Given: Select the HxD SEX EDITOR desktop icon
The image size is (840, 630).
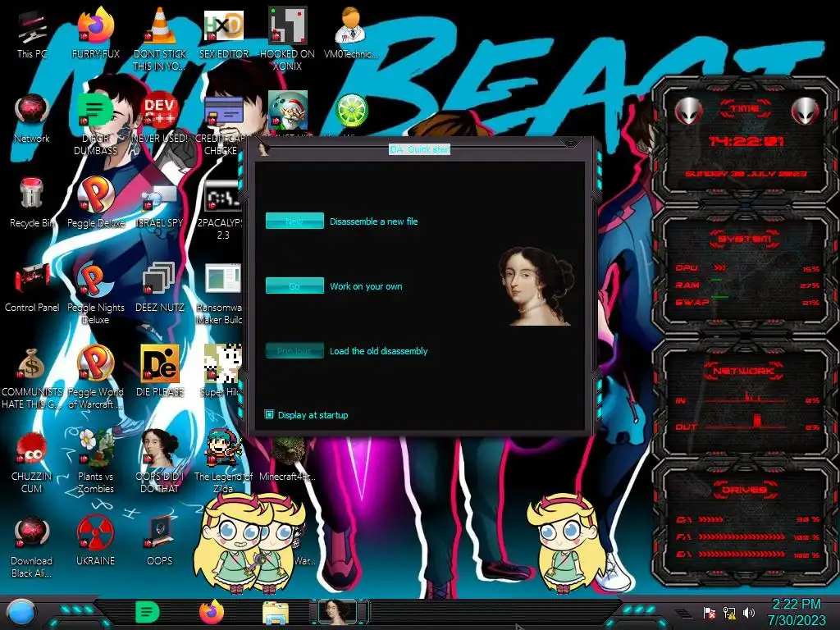Looking at the screenshot, I should [224, 33].
